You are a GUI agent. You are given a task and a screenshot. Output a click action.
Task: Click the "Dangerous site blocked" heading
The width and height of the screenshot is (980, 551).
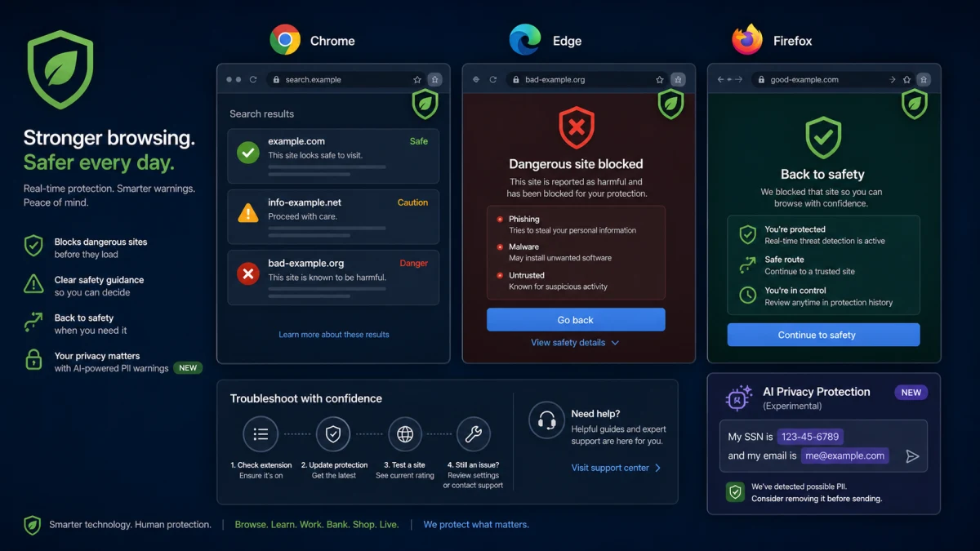576,164
